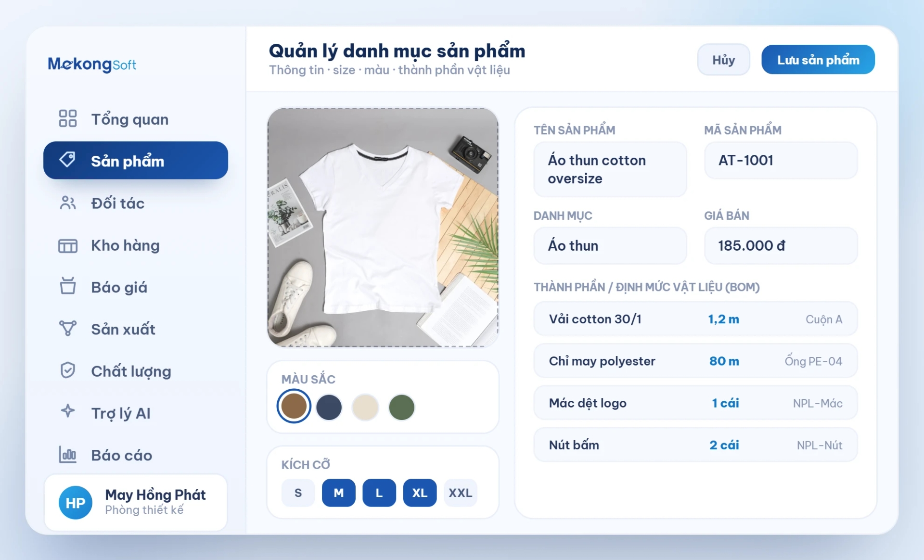
Task: Select the Mác dệt logo row
Action: coord(695,403)
